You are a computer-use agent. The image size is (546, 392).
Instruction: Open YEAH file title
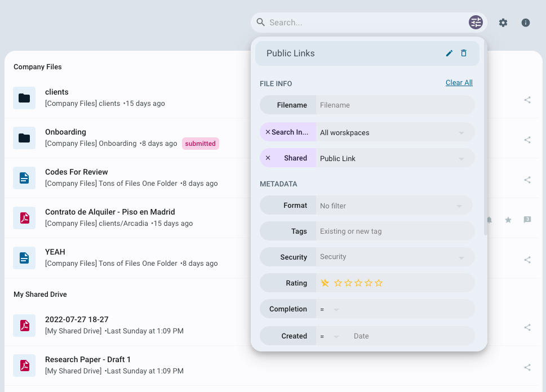tap(55, 252)
